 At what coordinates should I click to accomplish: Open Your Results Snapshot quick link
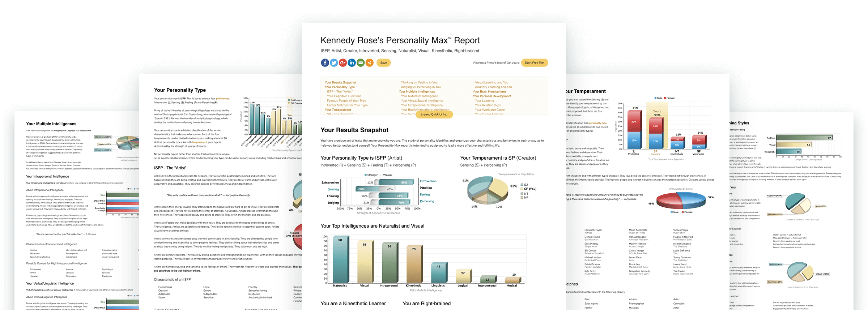point(340,83)
